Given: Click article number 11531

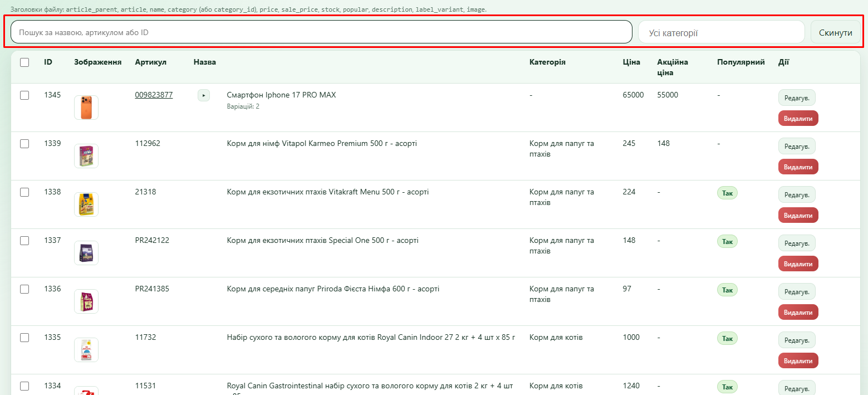Looking at the screenshot, I should click(145, 386).
